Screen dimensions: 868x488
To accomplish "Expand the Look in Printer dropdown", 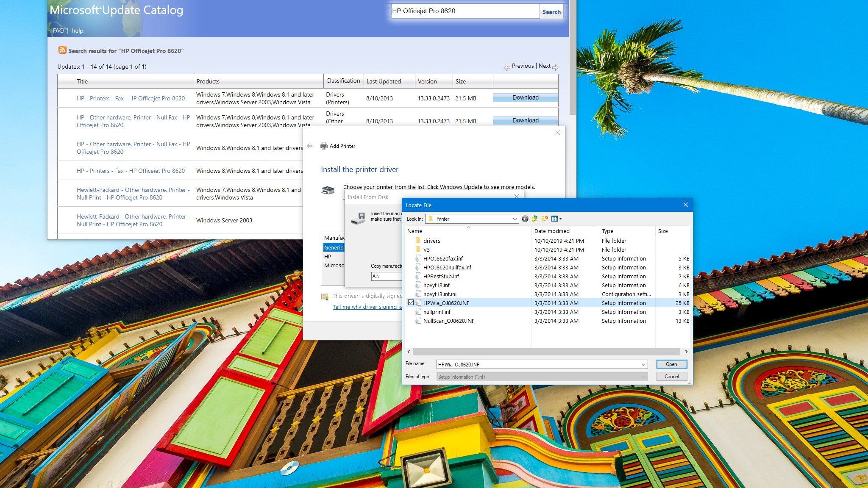I will [x=515, y=219].
